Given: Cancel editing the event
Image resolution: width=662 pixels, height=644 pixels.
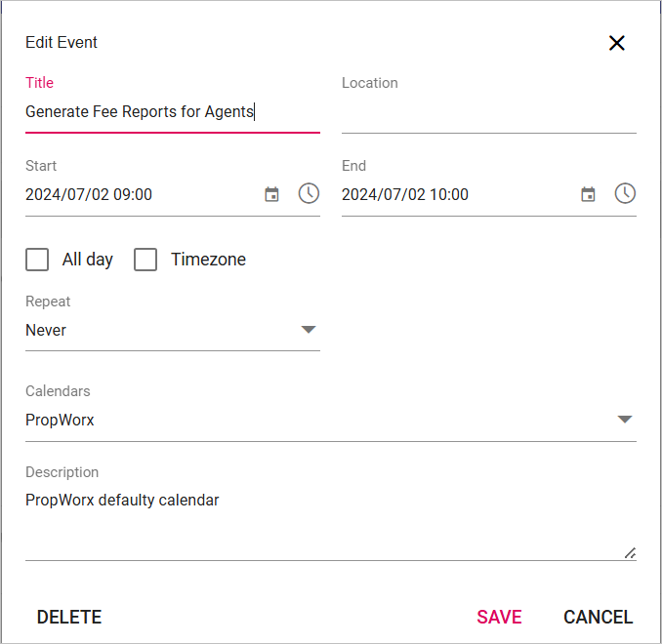Looking at the screenshot, I should click(598, 617).
